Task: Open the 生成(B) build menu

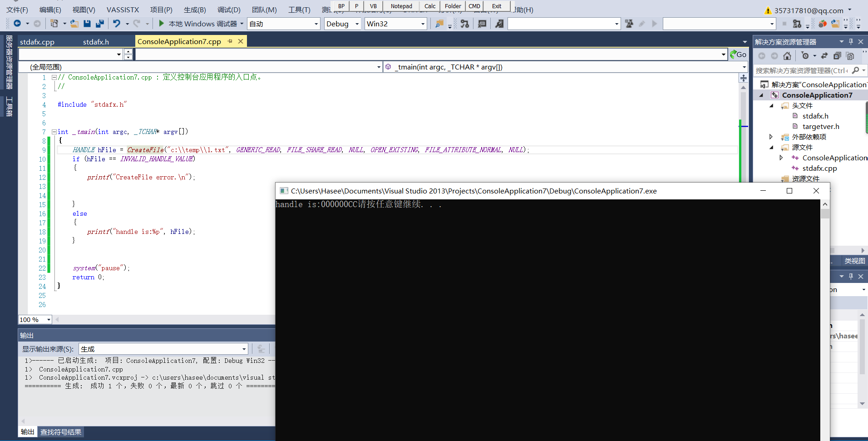Action: tap(195, 10)
